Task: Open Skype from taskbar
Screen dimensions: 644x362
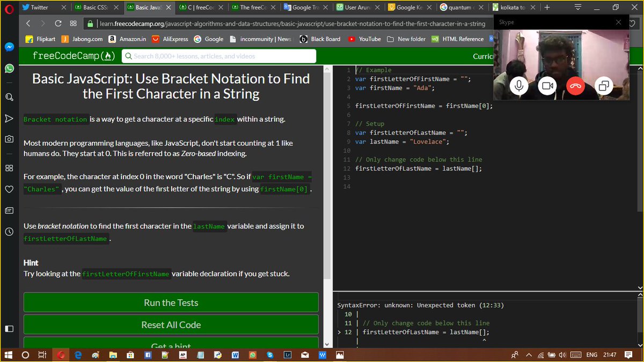Action: click(270, 355)
